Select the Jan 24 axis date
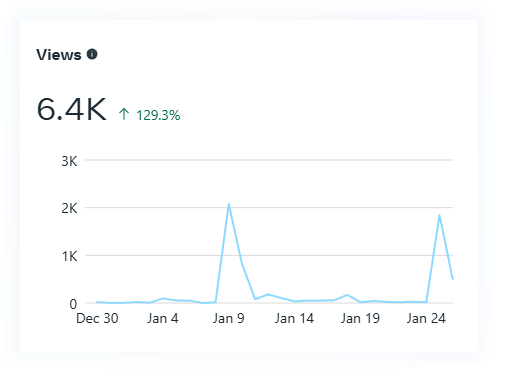The width and height of the screenshot is (517, 392). (426, 318)
